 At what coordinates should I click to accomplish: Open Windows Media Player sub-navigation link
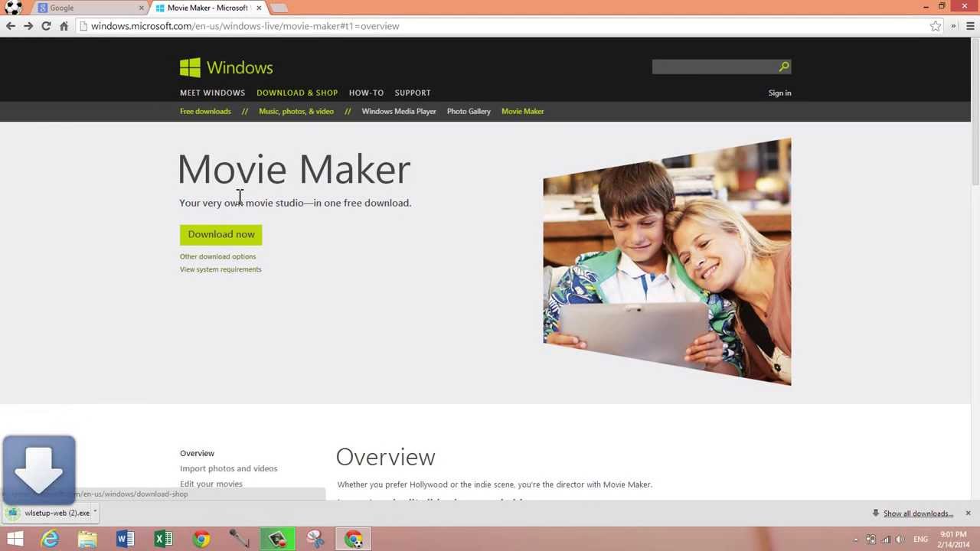click(399, 111)
